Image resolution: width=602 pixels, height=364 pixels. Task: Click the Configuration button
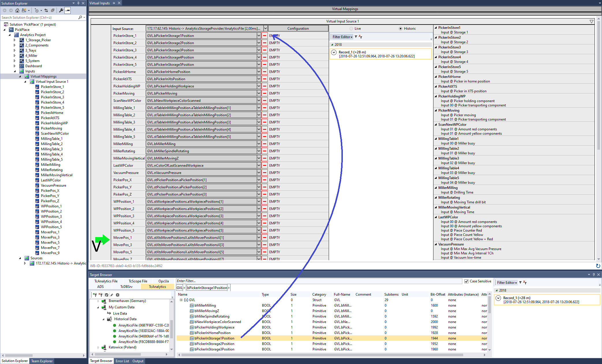(x=298, y=28)
